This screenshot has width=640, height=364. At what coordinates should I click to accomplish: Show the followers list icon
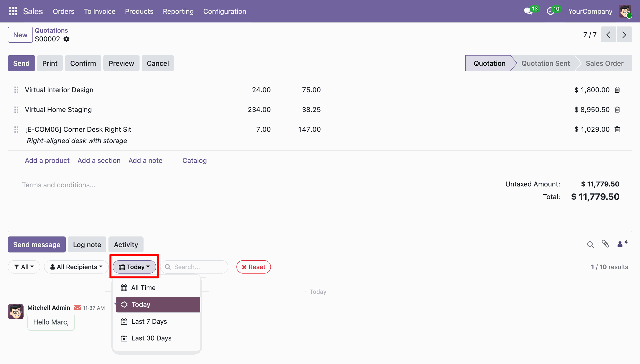pos(620,244)
